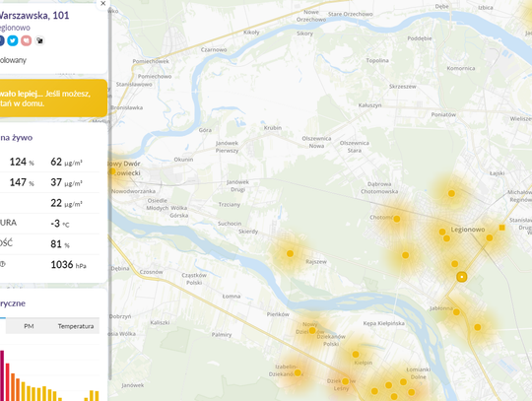Click the 124 % reading

[x=22, y=162]
